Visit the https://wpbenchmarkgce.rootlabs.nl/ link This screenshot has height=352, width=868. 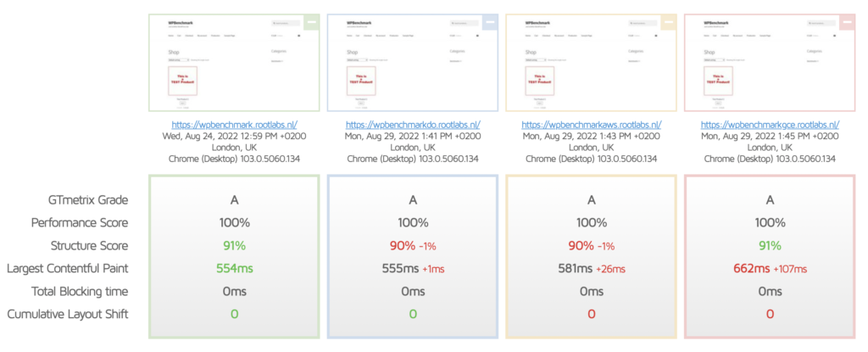point(769,125)
